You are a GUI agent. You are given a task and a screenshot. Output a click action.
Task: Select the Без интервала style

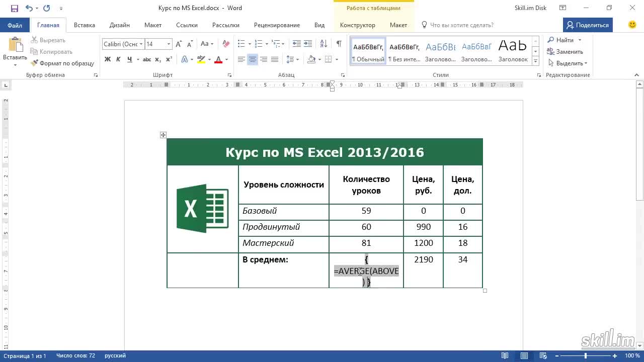click(x=404, y=51)
